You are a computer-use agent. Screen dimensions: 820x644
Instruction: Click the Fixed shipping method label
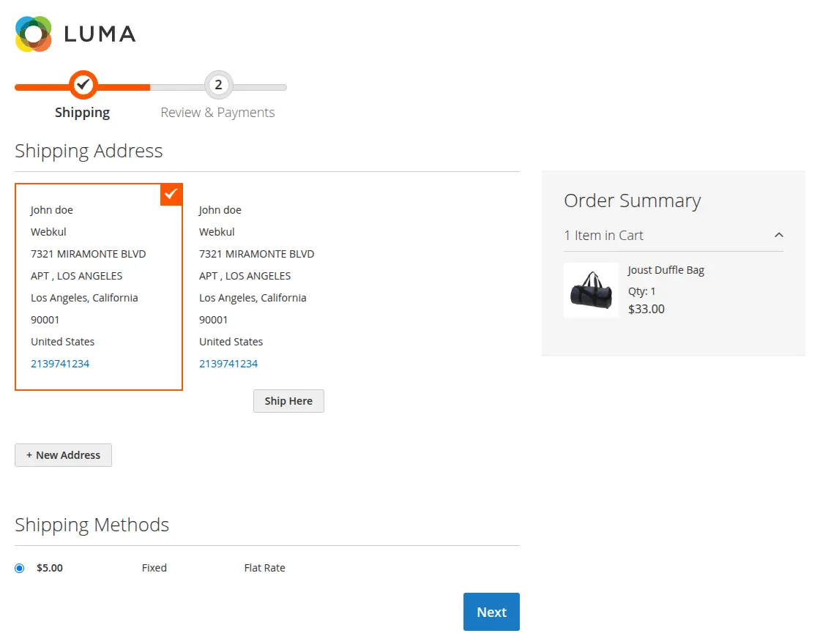(x=154, y=568)
